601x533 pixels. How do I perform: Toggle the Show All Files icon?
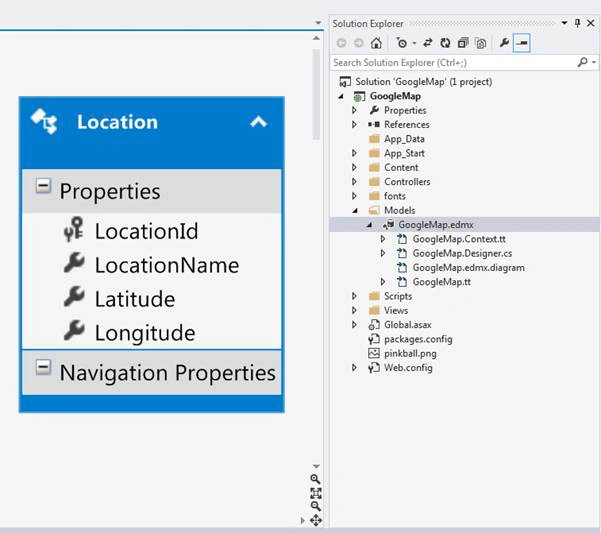point(481,43)
